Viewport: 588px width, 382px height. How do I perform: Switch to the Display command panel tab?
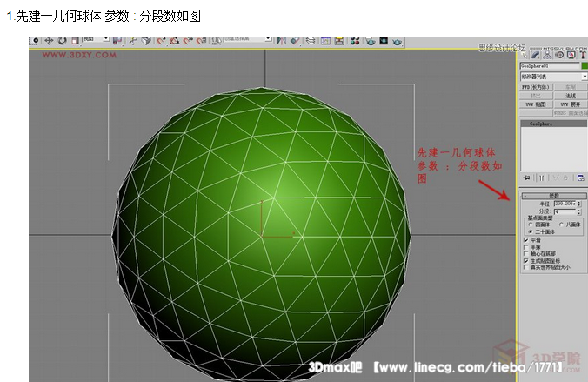(x=571, y=55)
